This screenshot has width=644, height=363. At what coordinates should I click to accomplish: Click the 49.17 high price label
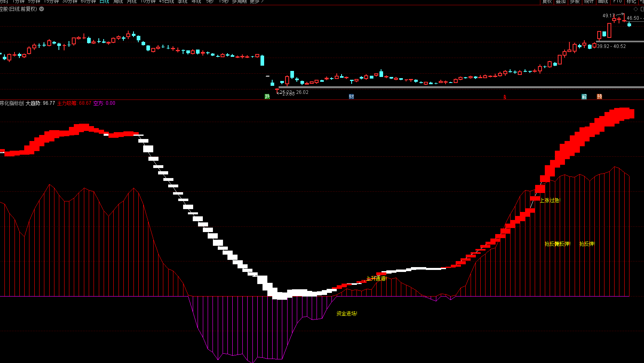click(608, 16)
